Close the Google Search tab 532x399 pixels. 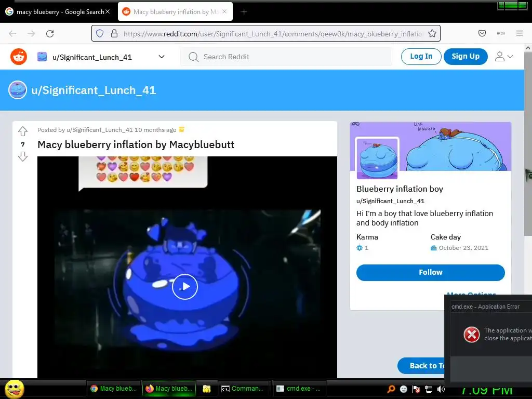pyautogui.click(x=107, y=11)
